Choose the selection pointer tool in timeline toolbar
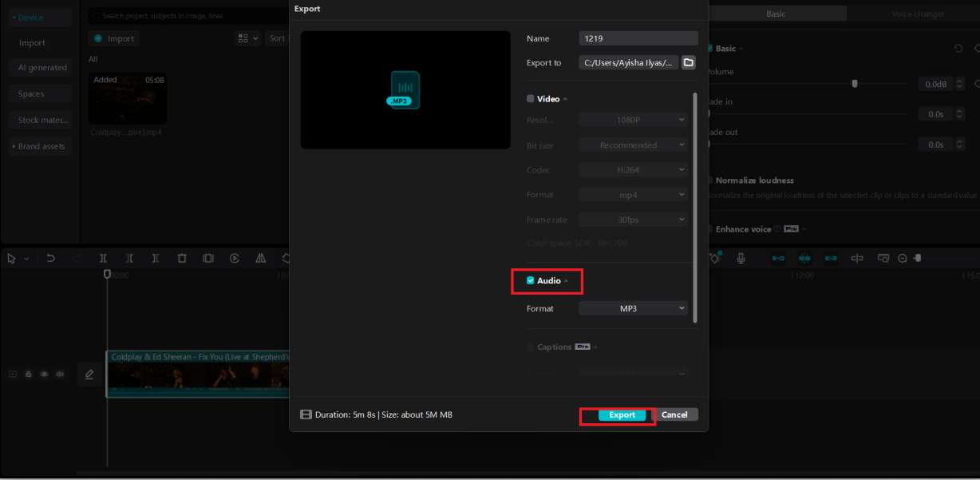980x480 pixels. (x=11, y=258)
